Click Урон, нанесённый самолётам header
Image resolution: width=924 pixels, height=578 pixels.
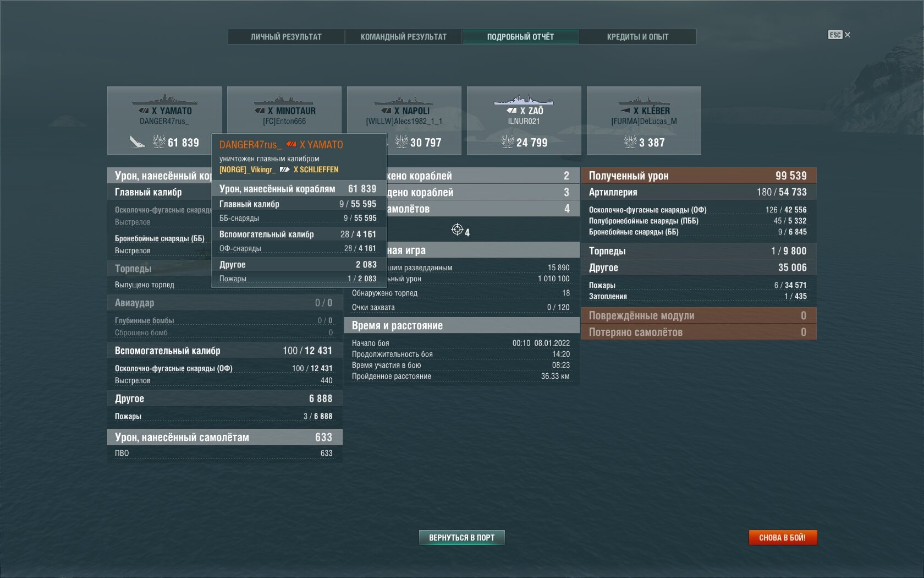coord(224,437)
